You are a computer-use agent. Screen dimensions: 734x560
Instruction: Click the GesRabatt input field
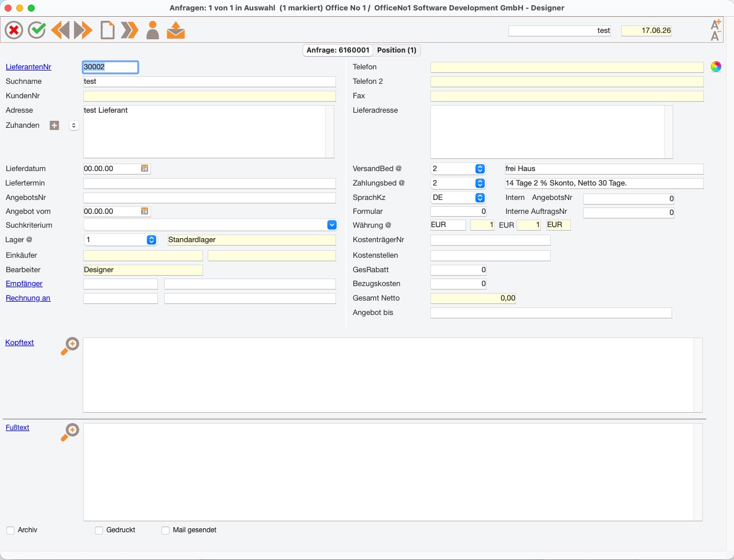[x=458, y=270]
